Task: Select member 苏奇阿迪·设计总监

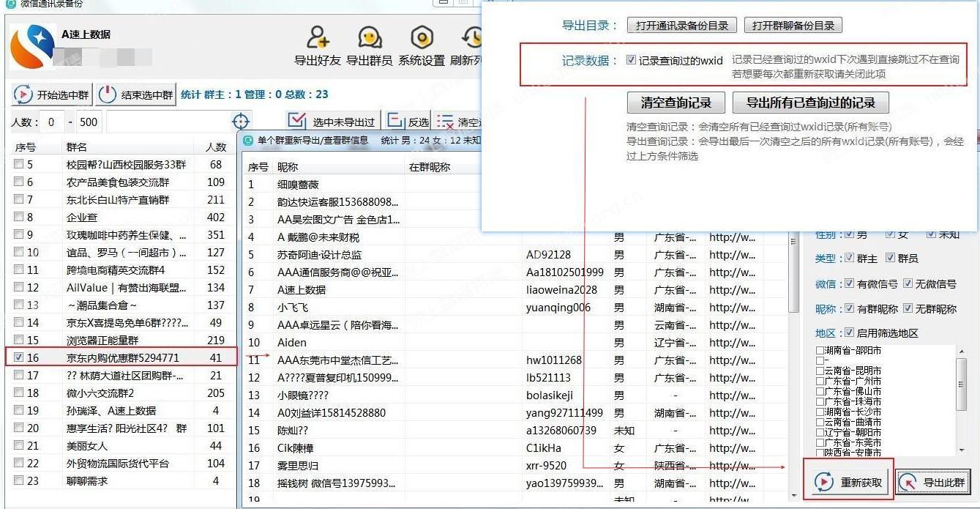Action: tap(319, 255)
